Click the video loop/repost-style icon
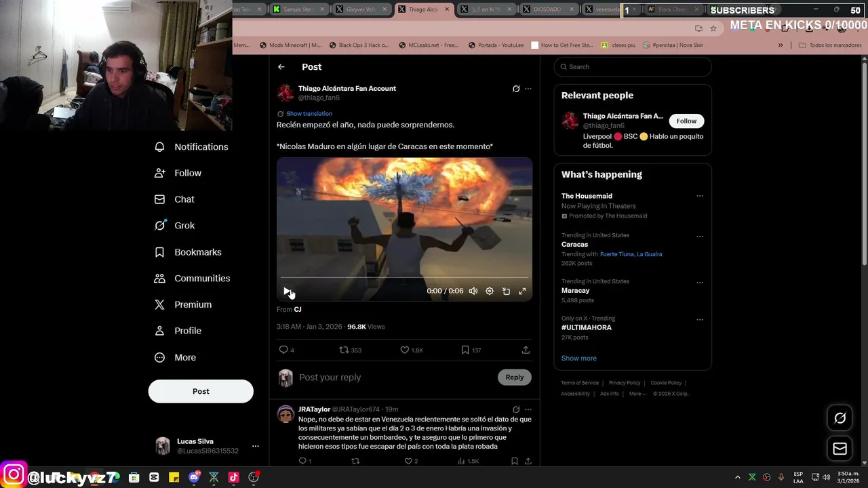Image resolution: width=868 pixels, height=488 pixels. pos(506,291)
